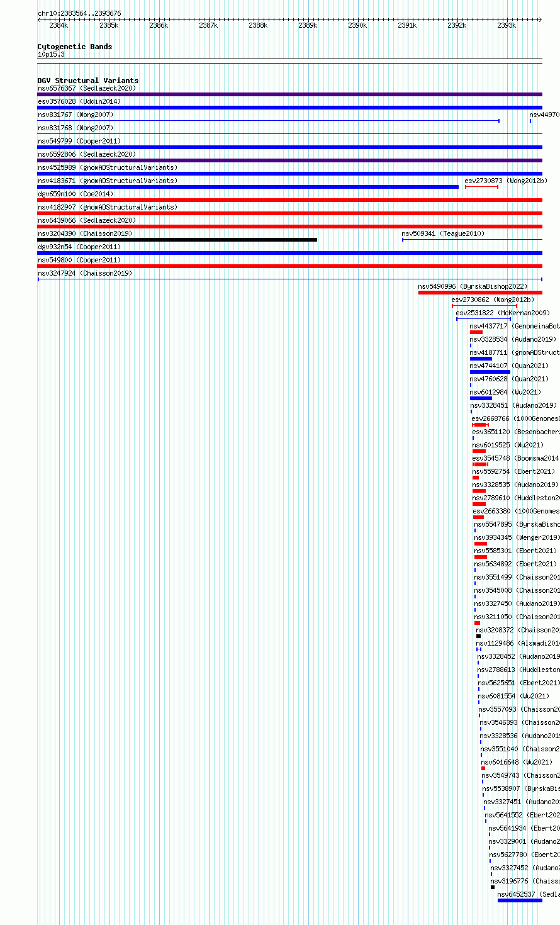Viewport: 560px width, 925px height.
Task: Click nsv4525989 (gnomADStructuralVariants) label
Action: [x=108, y=167]
